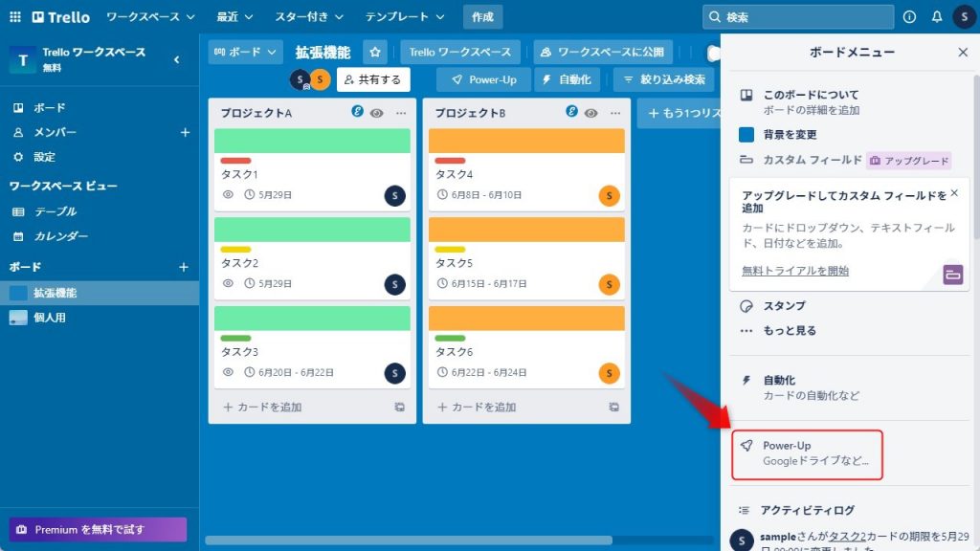Click 共有する button

pyautogui.click(x=373, y=79)
